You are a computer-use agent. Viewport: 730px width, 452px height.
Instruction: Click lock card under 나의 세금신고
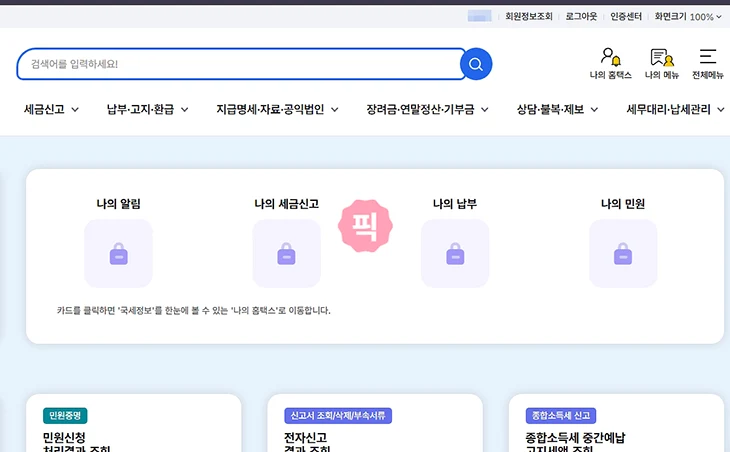[x=286, y=253]
